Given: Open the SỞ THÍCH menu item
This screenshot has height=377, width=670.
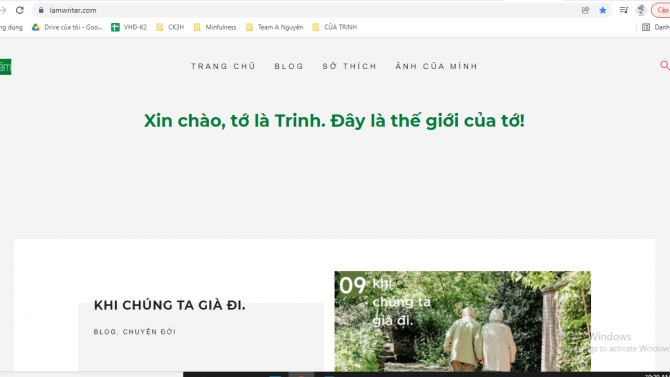Looking at the screenshot, I should point(350,66).
